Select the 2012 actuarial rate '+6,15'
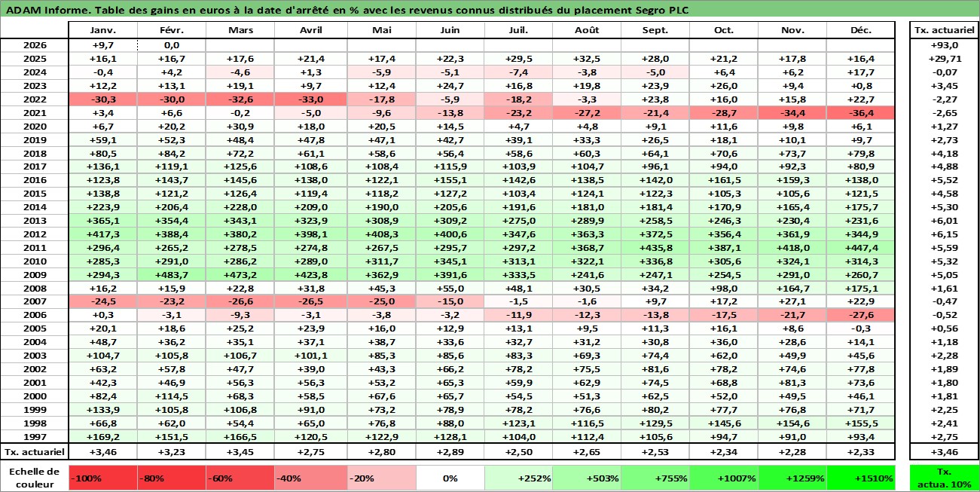 point(944,234)
